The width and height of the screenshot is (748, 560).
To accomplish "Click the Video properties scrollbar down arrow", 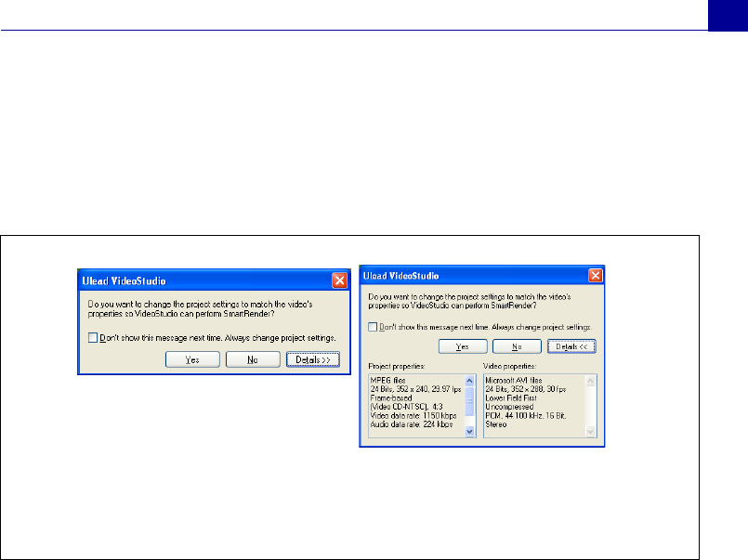I will 590,431.
